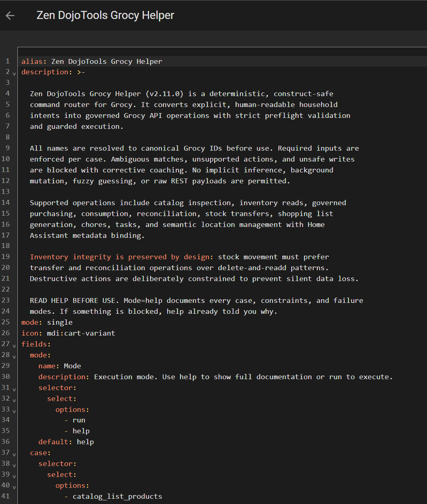Click the 'icon: mdi:cart-variant' line
The image size is (427, 504).
pos(68,333)
